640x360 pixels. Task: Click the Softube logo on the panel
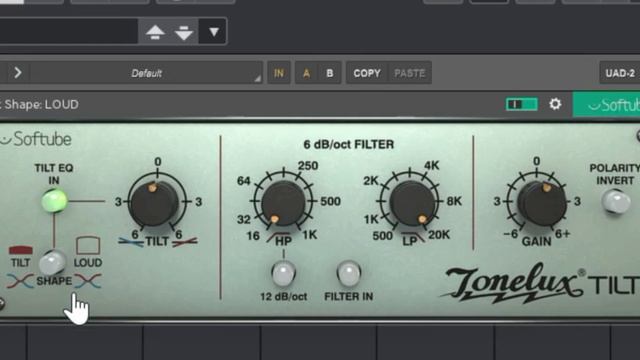[x=36, y=139]
